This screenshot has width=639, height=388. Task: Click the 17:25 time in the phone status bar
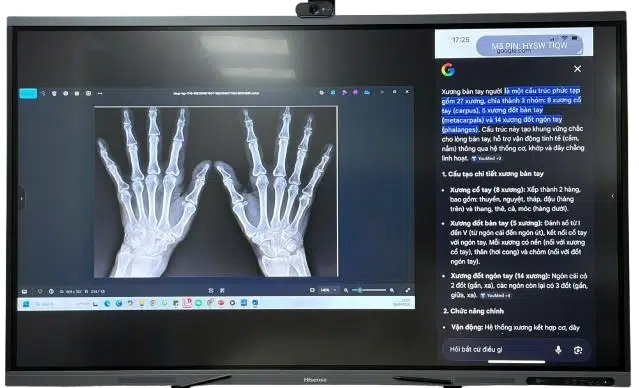pyautogui.click(x=461, y=40)
